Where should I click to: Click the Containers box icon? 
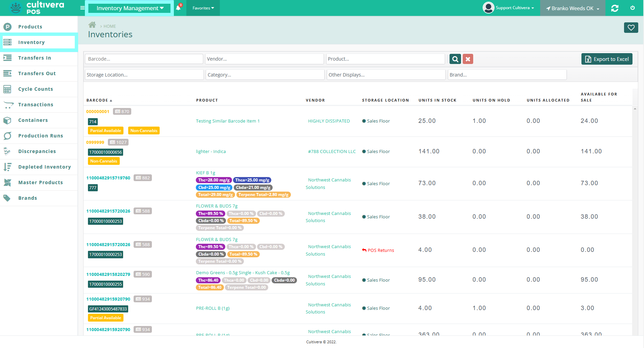tap(7, 120)
